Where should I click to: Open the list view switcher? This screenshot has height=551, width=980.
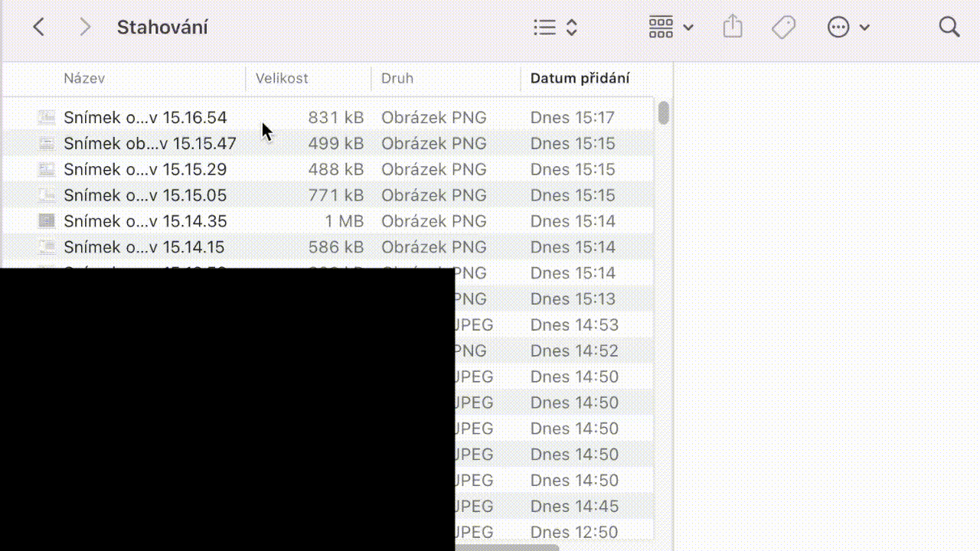point(555,28)
